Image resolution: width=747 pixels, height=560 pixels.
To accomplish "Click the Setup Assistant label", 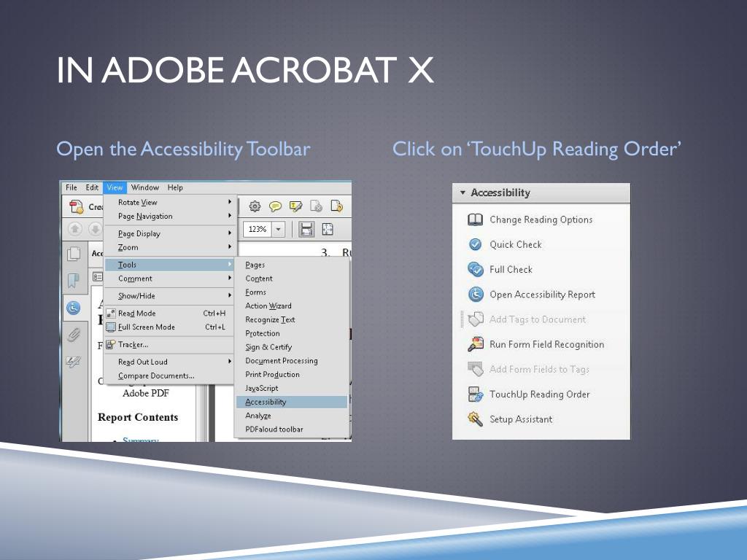I will pyautogui.click(x=521, y=419).
